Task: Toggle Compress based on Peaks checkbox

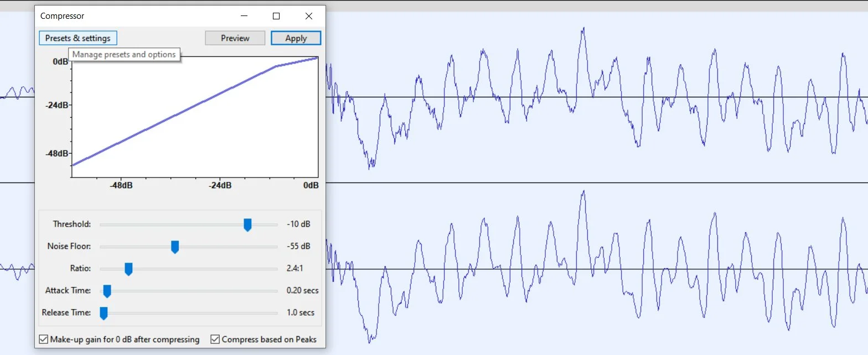Action: tap(215, 340)
